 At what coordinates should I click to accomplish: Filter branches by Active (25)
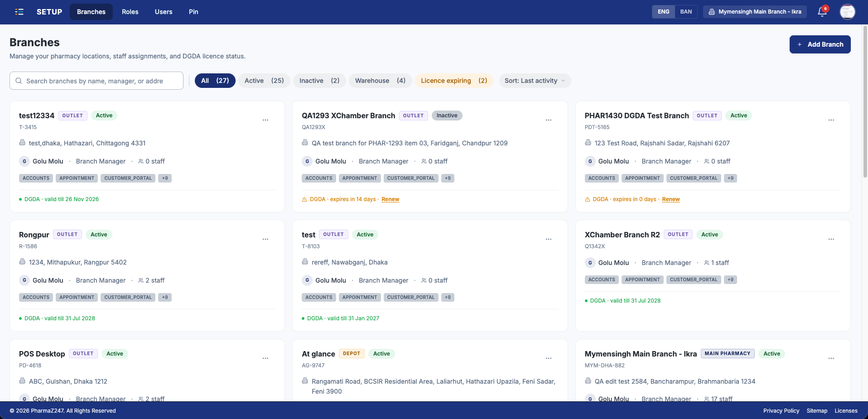tap(264, 81)
